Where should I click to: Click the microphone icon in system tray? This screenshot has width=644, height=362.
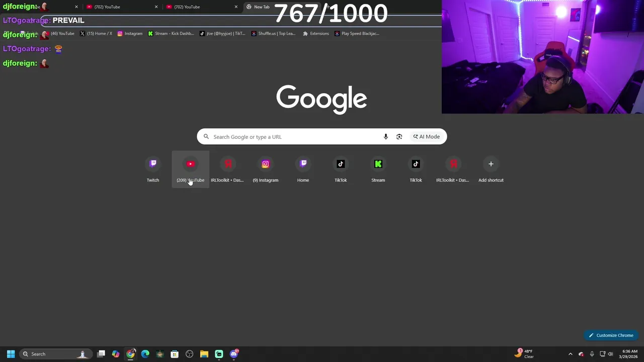592,354
